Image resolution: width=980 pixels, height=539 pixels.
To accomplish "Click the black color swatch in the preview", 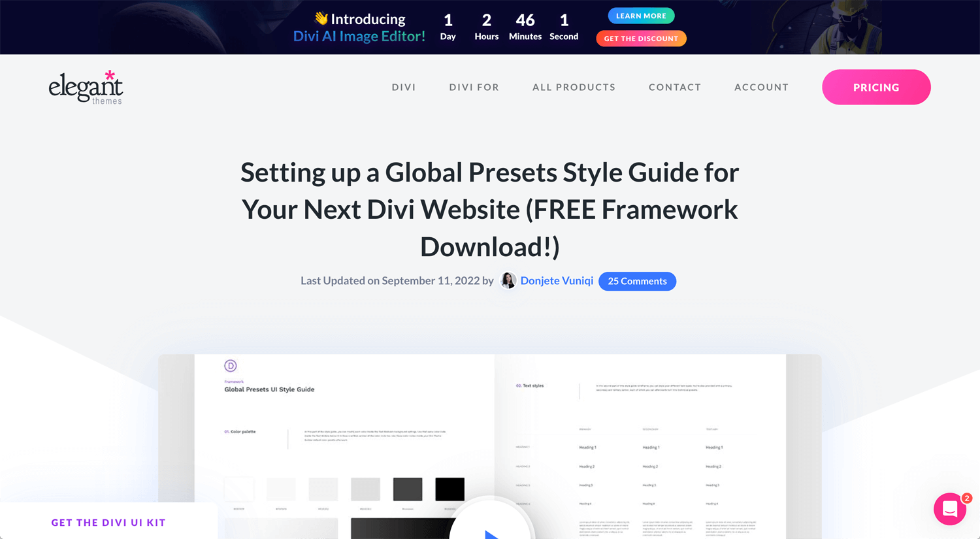I will click(x=449, y=489).
